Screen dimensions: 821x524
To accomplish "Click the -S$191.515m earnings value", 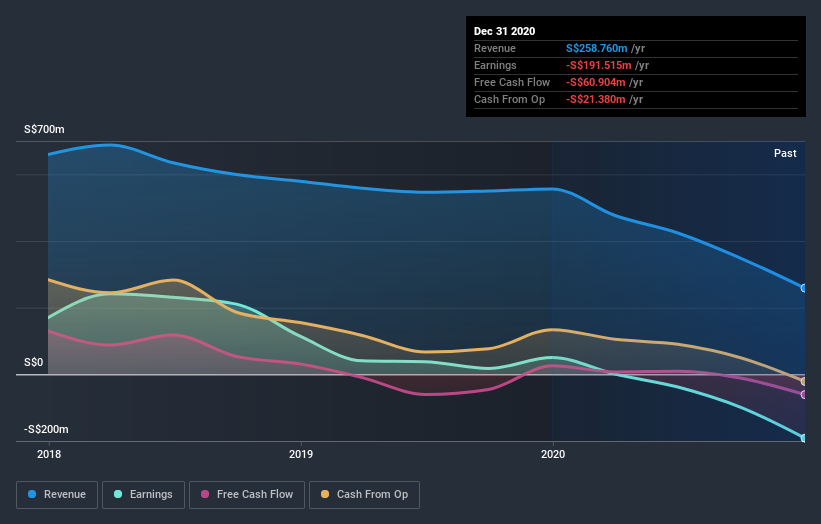I will (598, 65).
